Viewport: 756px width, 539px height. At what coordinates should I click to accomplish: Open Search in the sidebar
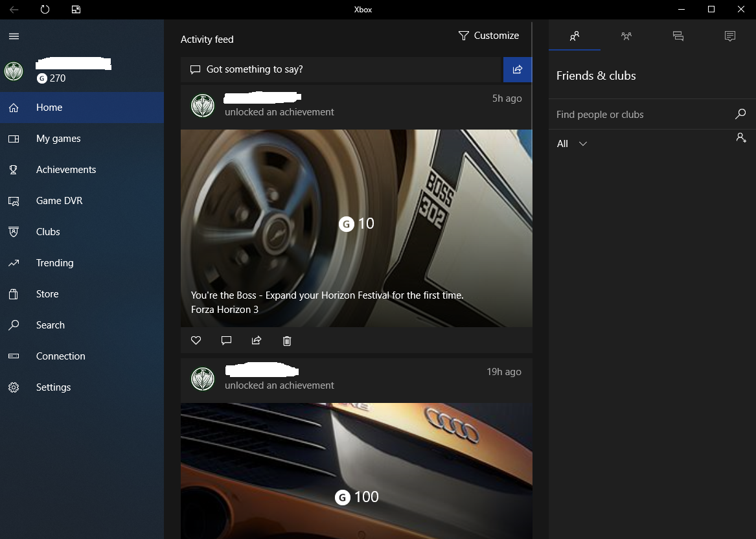coord(82,325)
